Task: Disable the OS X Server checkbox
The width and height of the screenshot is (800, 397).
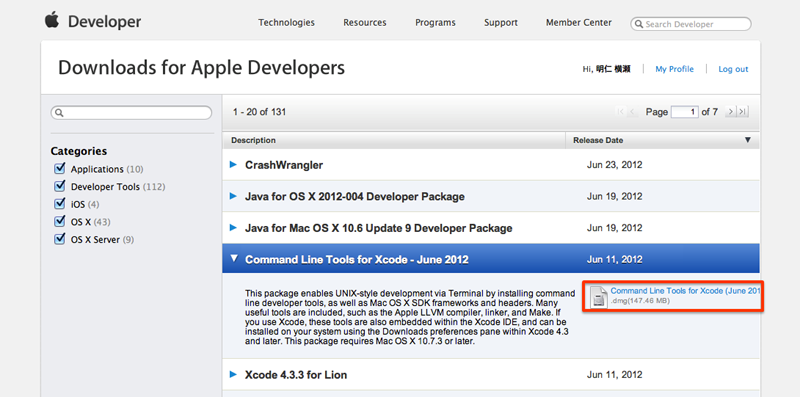Action: click(x=60, y=238)
